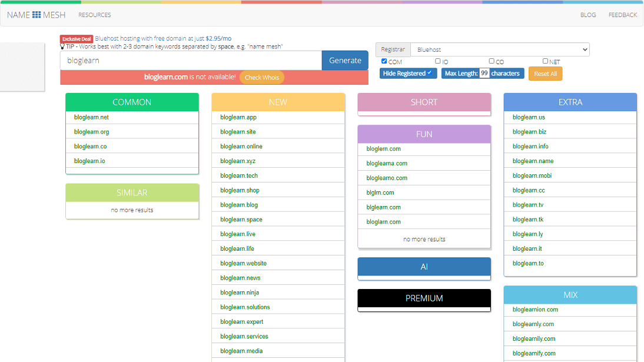Viewport: 644px width, 362px height.
Task: Click the Generate button
Action: 345,61
